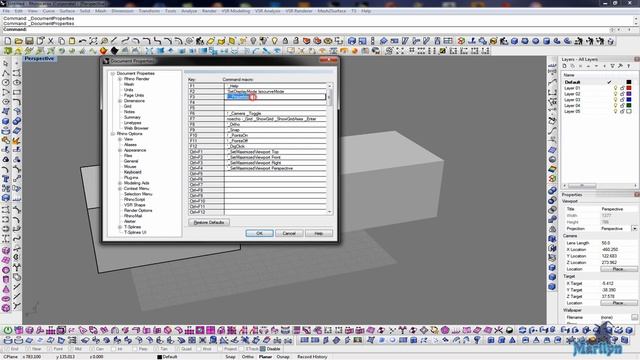The width and height of the screenshot is (640, 360).
Task: Click Cancel in Document Properties dialog
Action: coord(289,233)
